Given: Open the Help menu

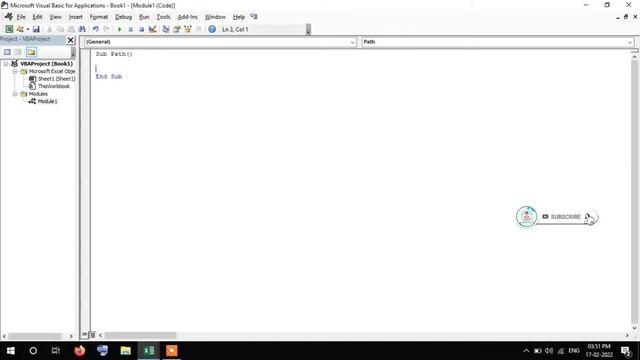Looking at the screenshot, I should click(x=239, y=17).
